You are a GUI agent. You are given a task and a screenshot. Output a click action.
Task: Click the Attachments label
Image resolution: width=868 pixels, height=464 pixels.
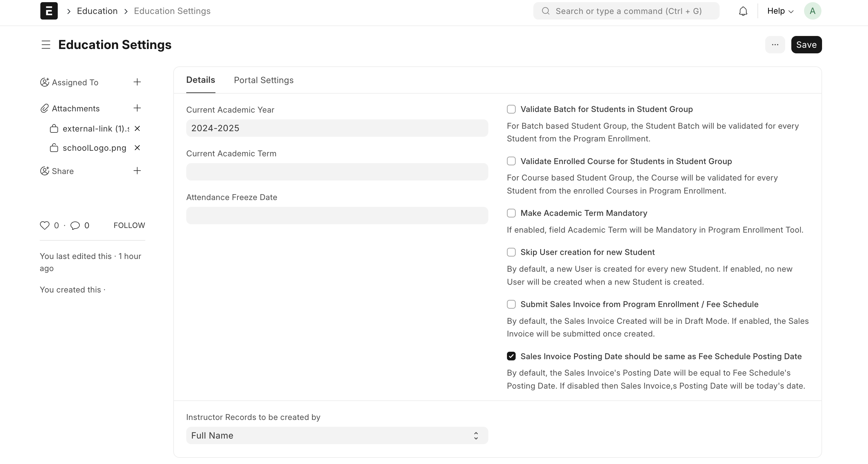coord(76,109)
